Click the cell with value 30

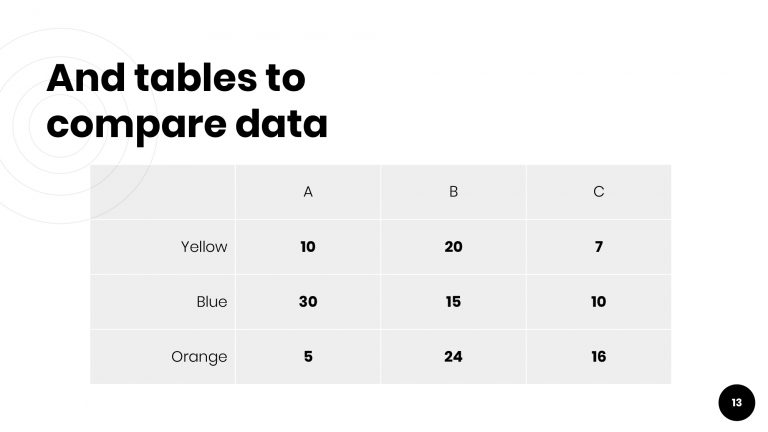(308, 302)
